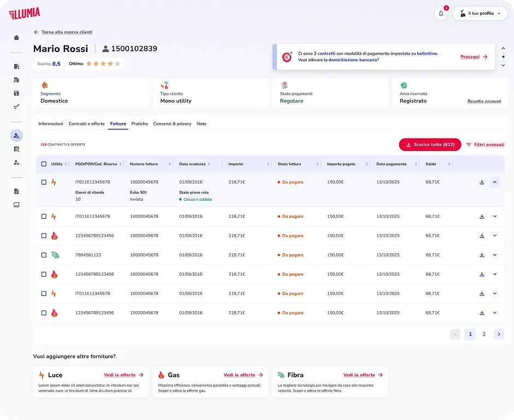Click Scarica tutte (812) button
Viewport: 514px width, 420px height.
430,144
